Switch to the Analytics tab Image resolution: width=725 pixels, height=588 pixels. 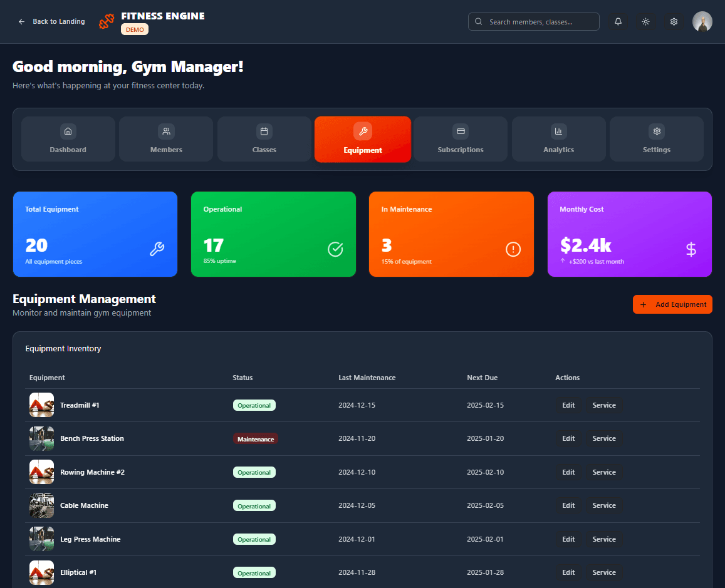tap(558, 139)
